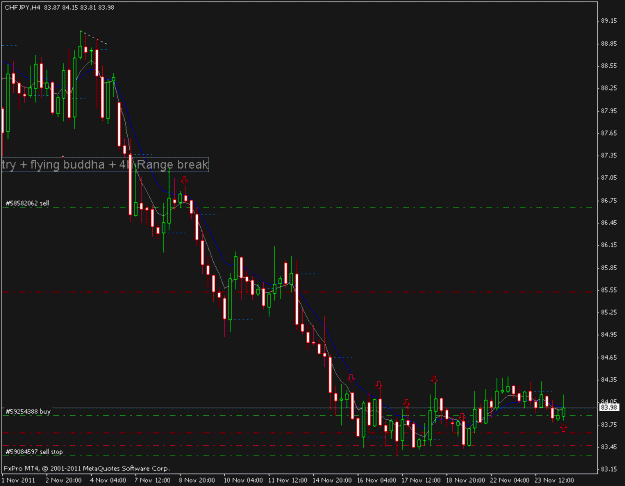Click the highlighted current price tag 83.98

coord(608,407)
